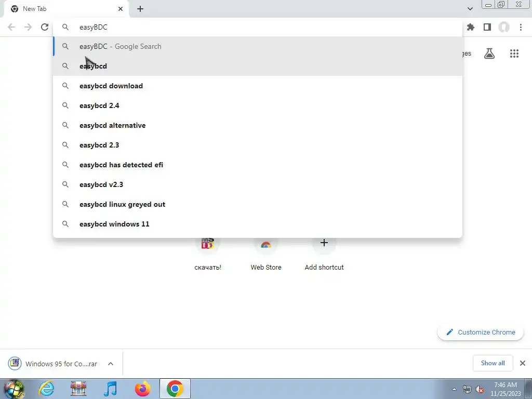Screen dimensions: 532x399
Task: Reload the page with the refresh icon
Action: click(x=45, y=27)
